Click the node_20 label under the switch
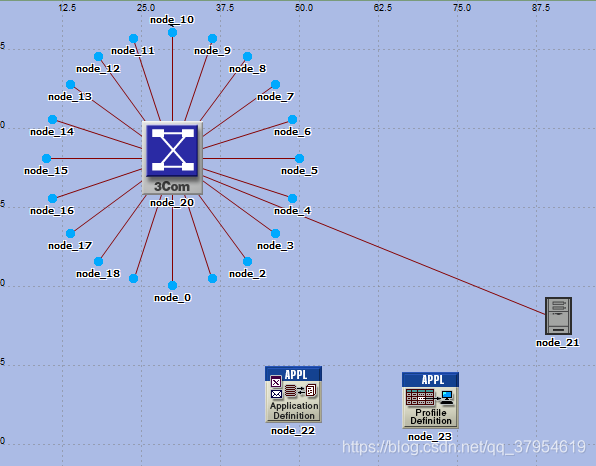The width and height of the screenshot is (596, 466). 172,203
